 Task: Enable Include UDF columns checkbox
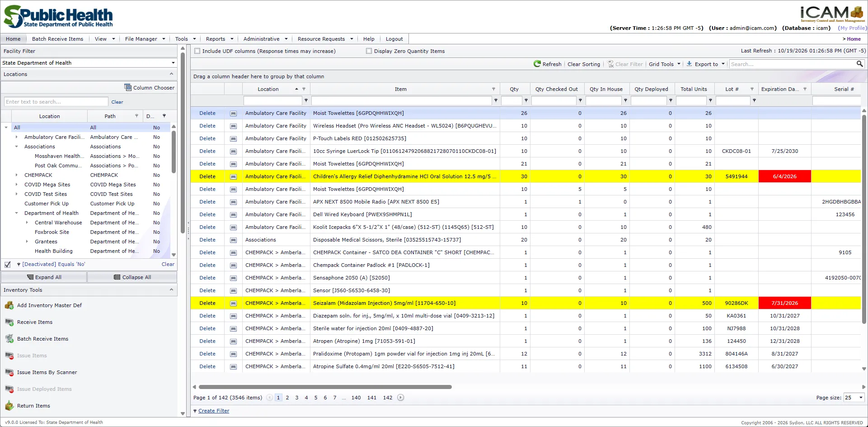(x=197, y=51)
